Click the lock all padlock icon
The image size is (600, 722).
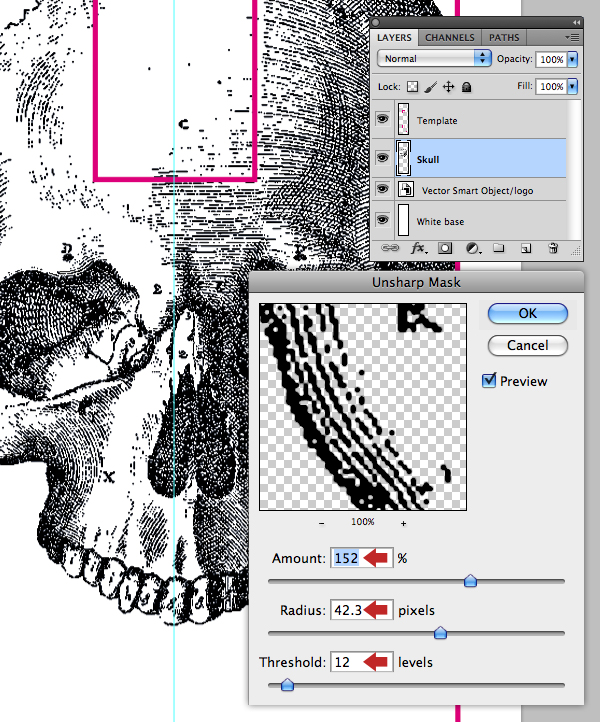466,87
